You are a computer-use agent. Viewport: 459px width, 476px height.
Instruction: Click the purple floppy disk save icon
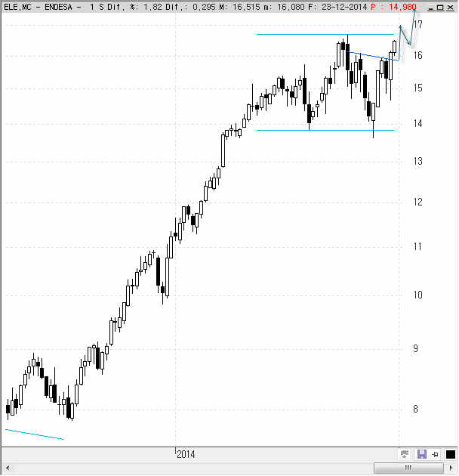422,454
